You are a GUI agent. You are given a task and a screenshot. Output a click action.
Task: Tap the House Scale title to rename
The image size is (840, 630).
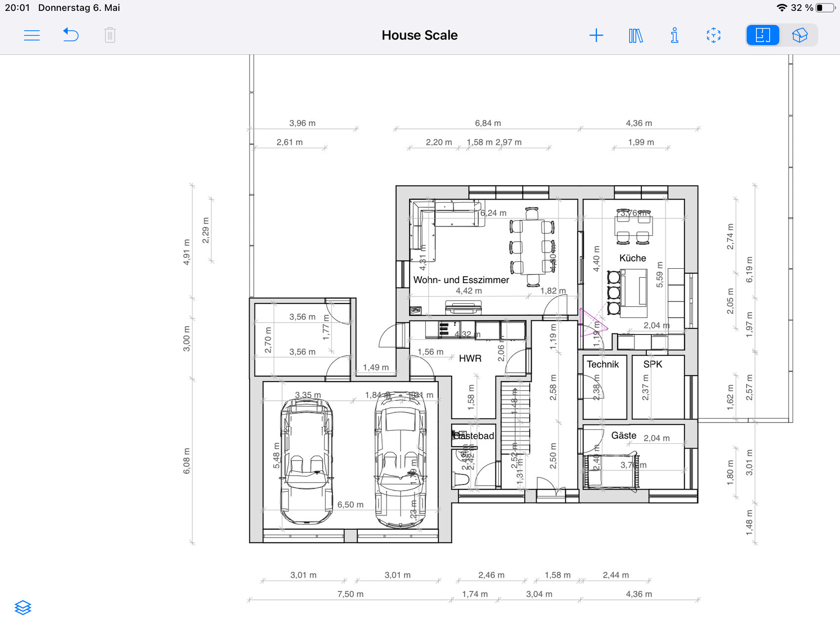coord(419,35)
